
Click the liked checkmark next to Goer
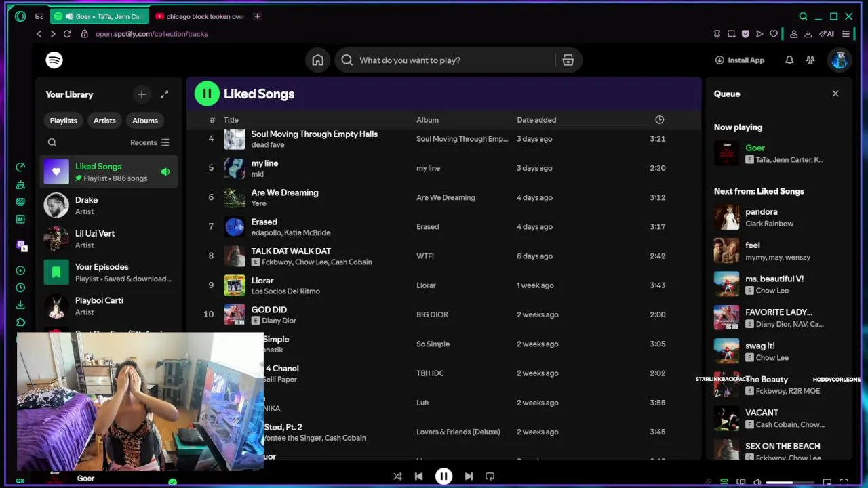(x=172, y=482)
